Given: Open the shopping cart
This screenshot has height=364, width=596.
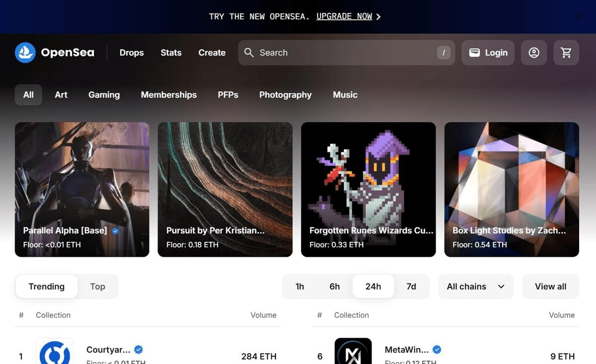Looking at the screenshot, I should pyautogui.click(x=566, y=53).
